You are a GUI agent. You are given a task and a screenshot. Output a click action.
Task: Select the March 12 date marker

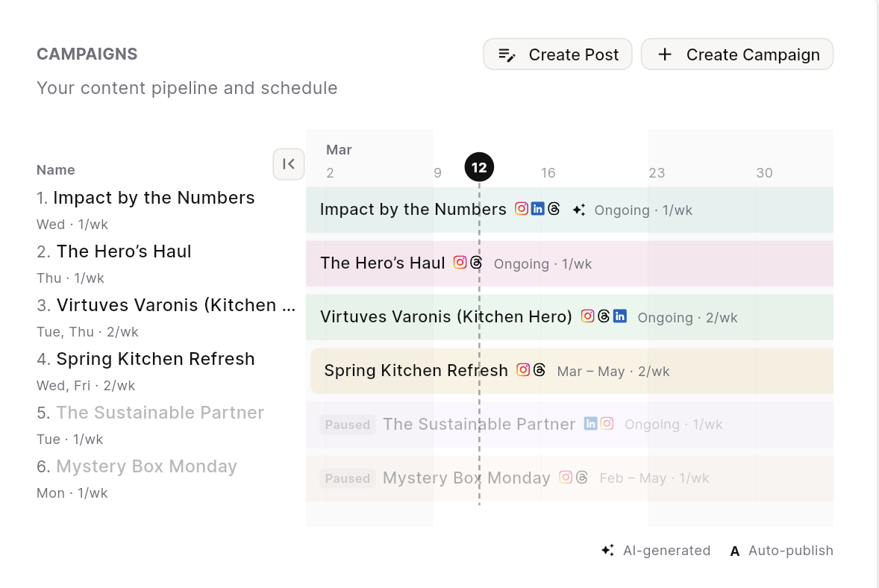coord(479,167)
